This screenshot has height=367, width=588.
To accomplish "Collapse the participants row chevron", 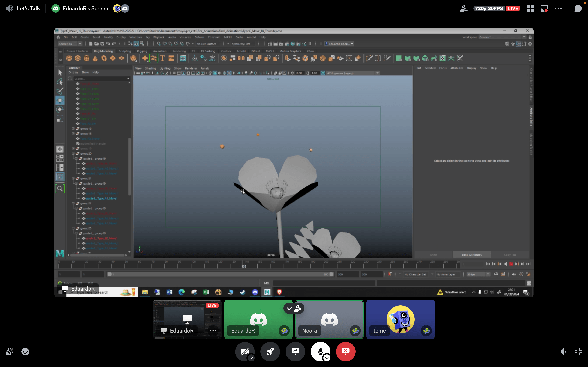I will tap(289, 308).
